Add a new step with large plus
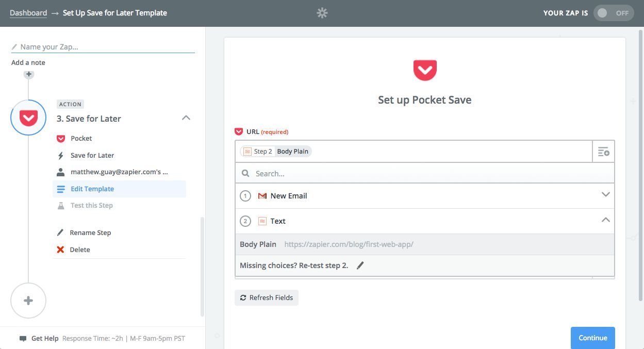 point(28,301)
